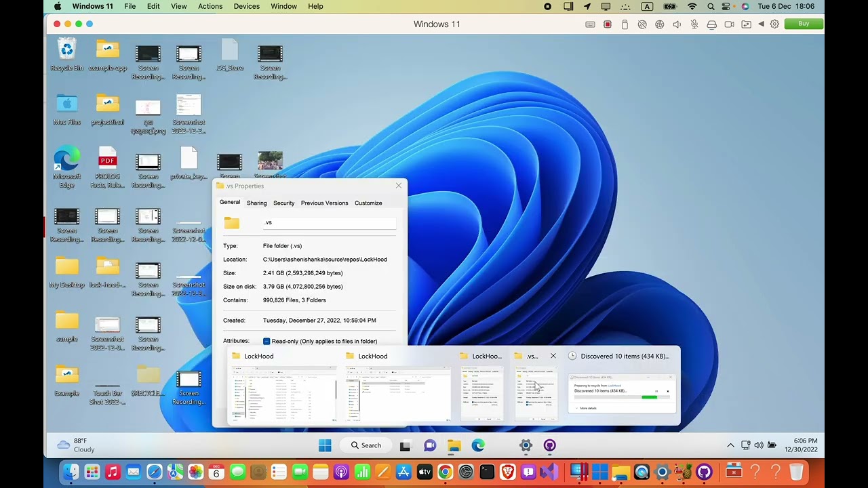Click the Search box on taskbar
868x488 pixels.
click(366, 445)
